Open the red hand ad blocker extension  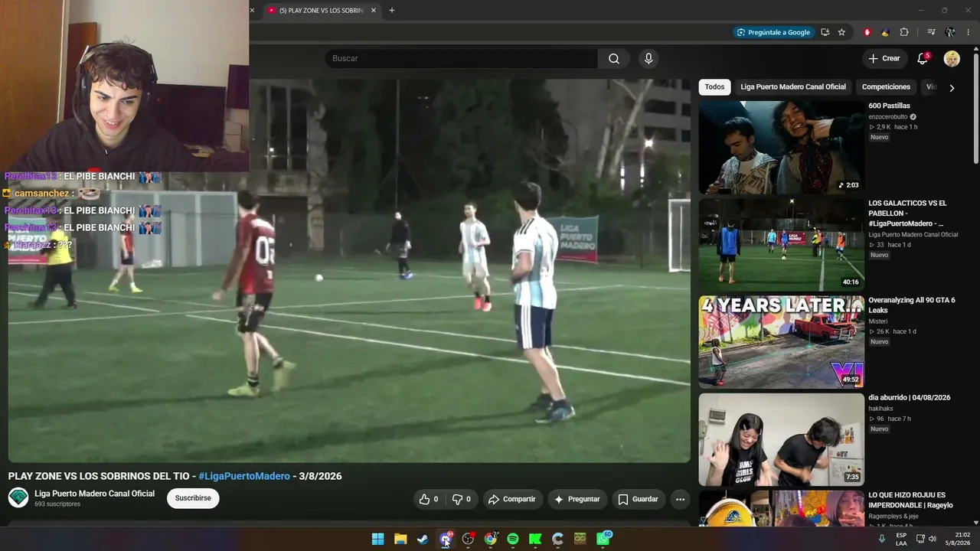867,32
